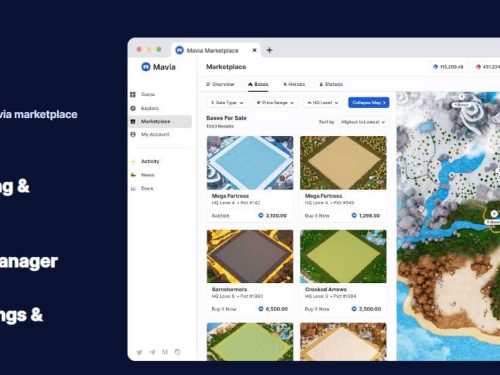Open the blue icy Mega Fortress base thumbnail
This screenshot has height=375, width=500.
click(x=250, y=163)
